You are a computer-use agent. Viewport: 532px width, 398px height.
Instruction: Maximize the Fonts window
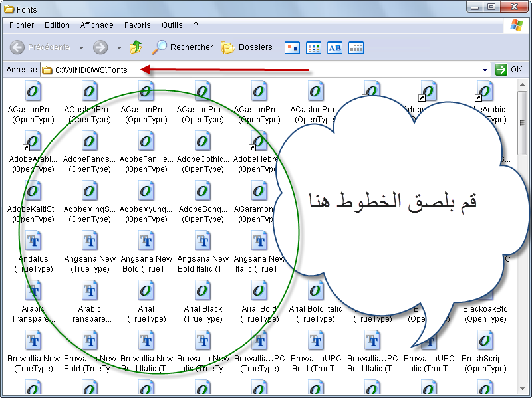(x=491, y=7)
